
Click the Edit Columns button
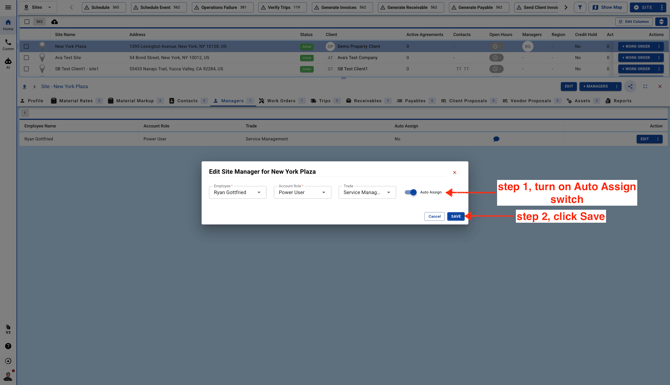pos(634,22)
